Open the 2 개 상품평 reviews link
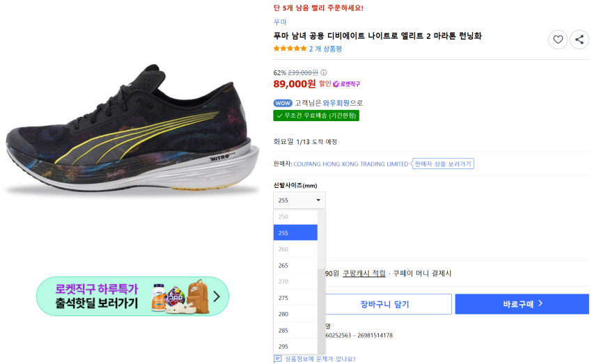 tap(325, 49)
